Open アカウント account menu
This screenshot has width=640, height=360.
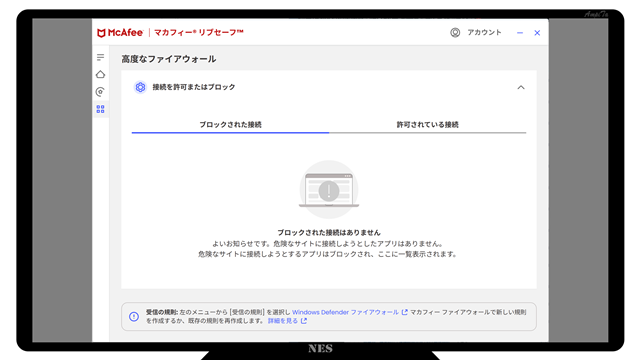[484, 32]
